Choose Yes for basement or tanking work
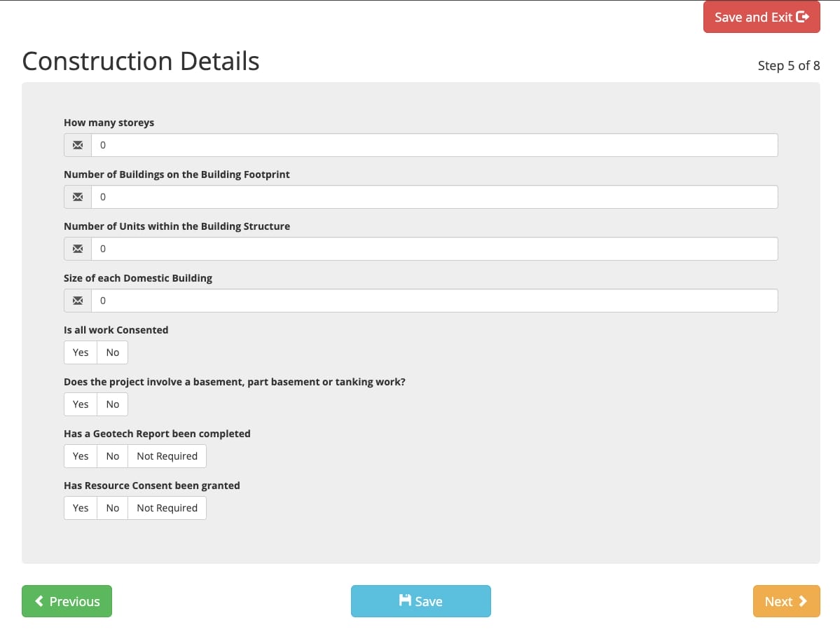The height and width of the screenshot is (632, 840). pyautogui.click(x=81, y=404)
